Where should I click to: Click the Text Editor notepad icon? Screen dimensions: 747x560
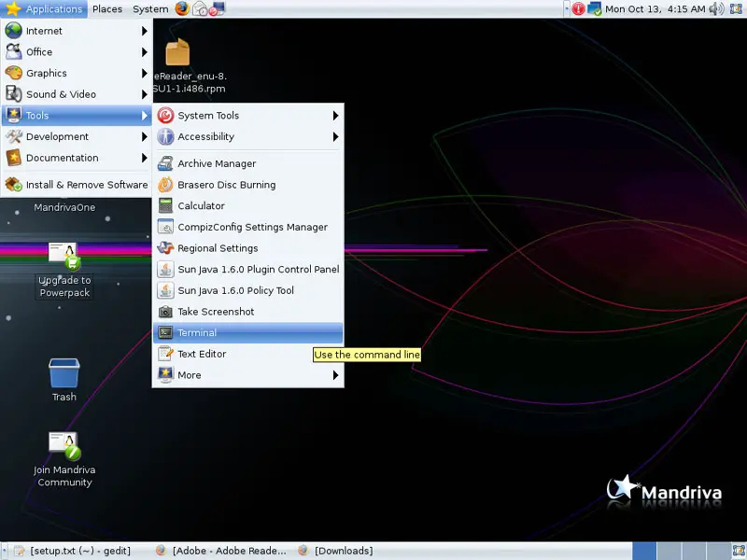pyautogui.click(x=165, y=354)
